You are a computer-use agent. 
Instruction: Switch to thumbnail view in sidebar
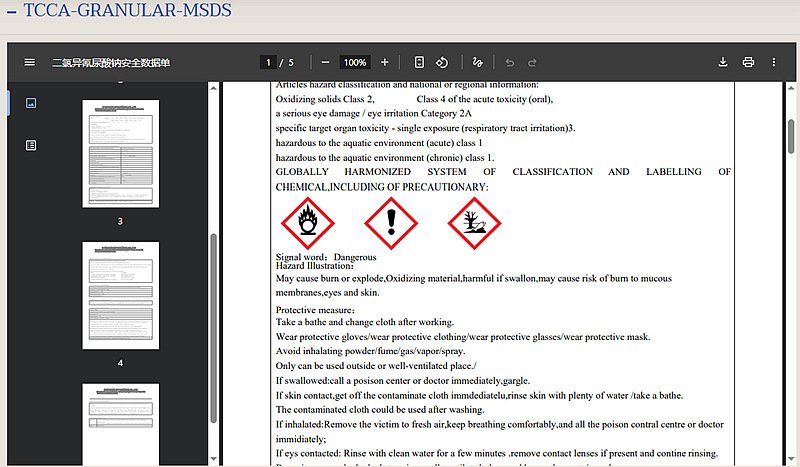click(x=31, y=103)
